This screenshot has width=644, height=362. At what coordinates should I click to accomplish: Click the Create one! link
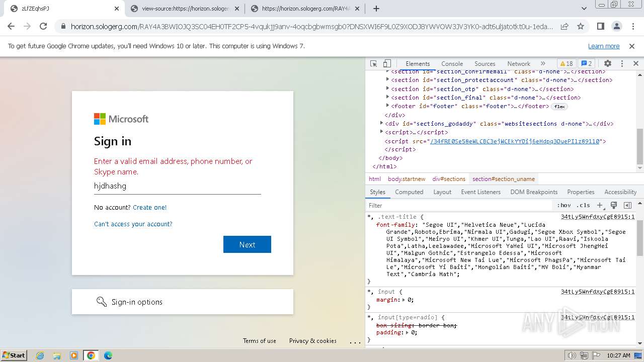pyautogui.click(x=149, y=207)
